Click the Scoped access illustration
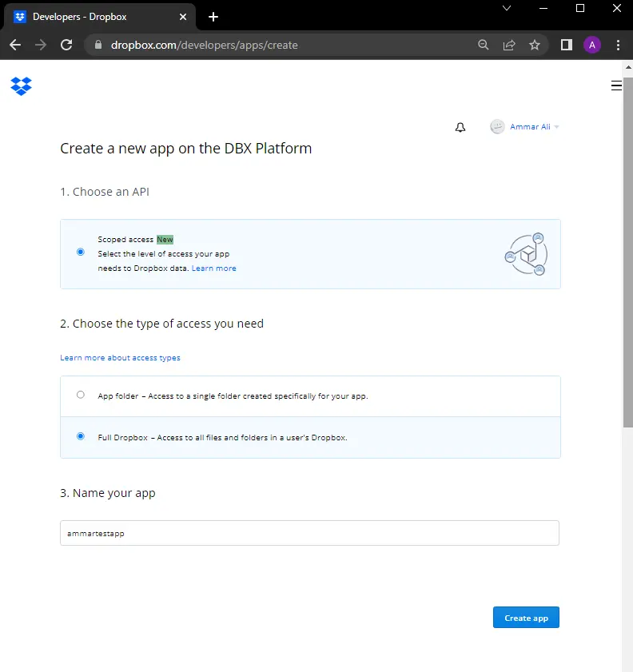633x672 pixels. click(526, 254)
